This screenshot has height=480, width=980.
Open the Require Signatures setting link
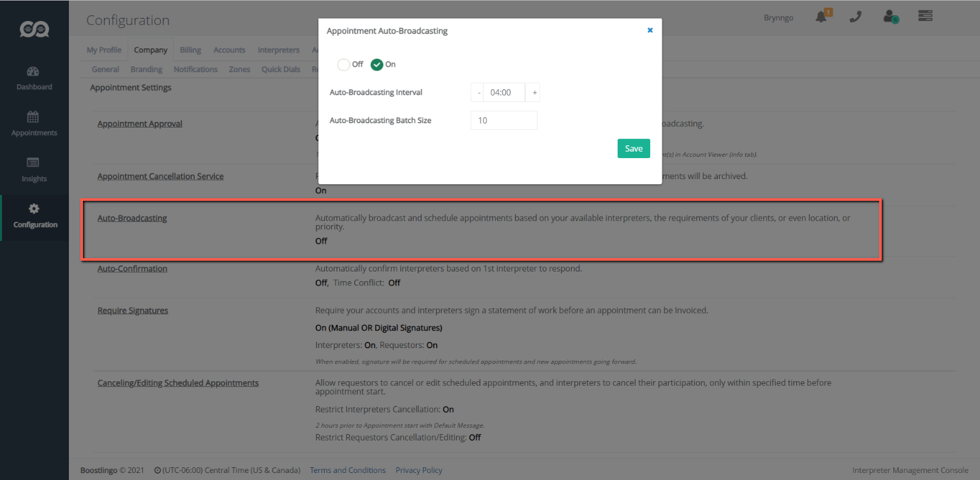click(133, 310)
